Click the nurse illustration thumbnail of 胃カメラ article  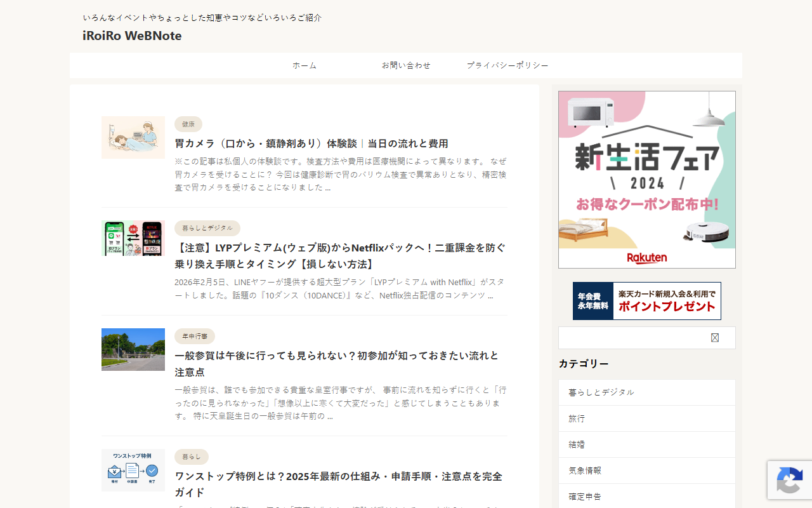[x=133, y=137]
